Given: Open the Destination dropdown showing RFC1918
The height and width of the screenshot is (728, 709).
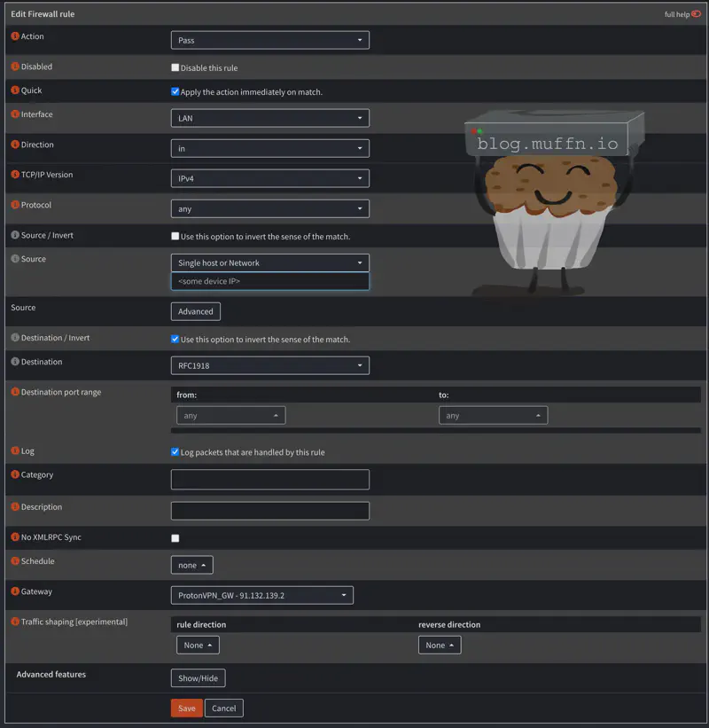Looking at the screenshot, I should [x=269, y=365].
